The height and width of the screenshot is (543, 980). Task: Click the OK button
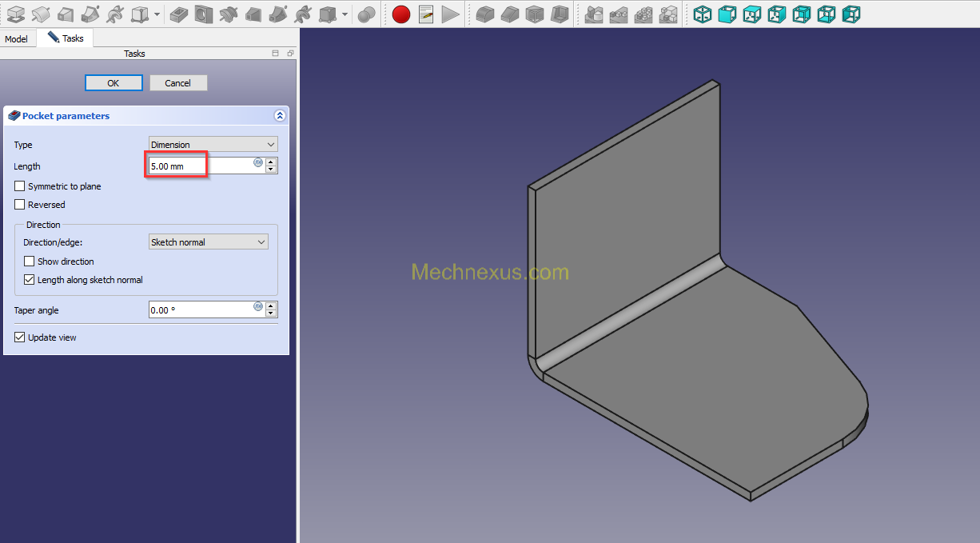tap(114, 83)
